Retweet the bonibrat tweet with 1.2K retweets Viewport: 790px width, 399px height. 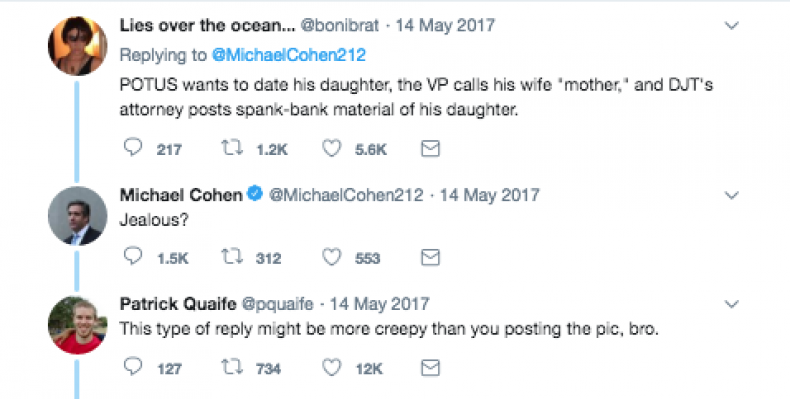pyautogui.click(x=232, y=148)
